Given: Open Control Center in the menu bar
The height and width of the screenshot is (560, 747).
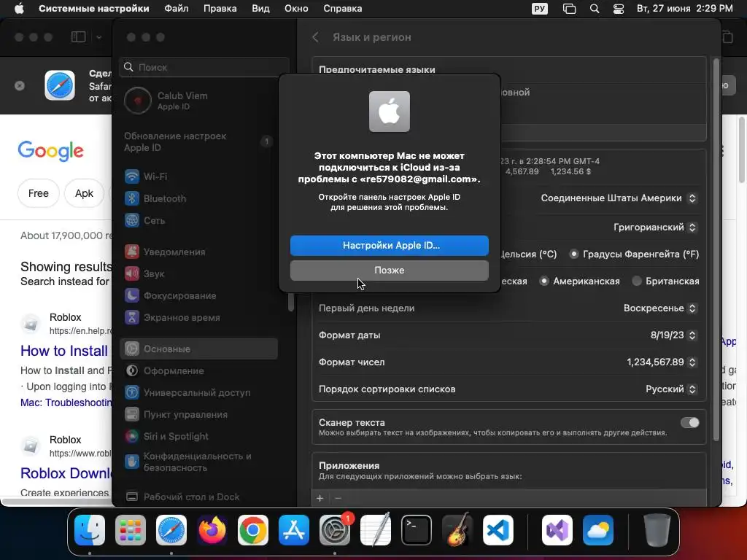Looking at the screenshot, I should point(619,9).
